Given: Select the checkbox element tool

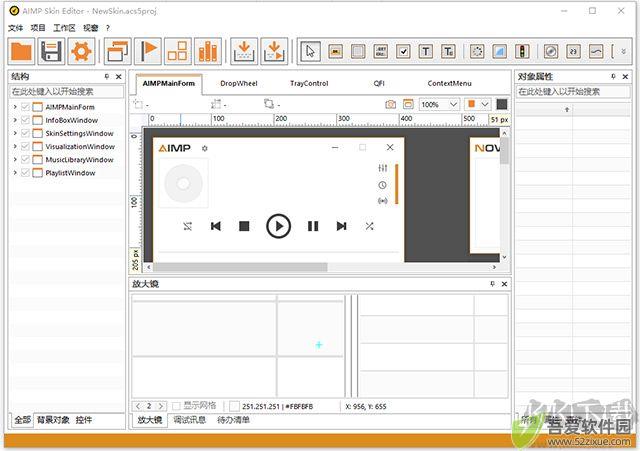Looking at the screenshot, I should coord(403,51).
